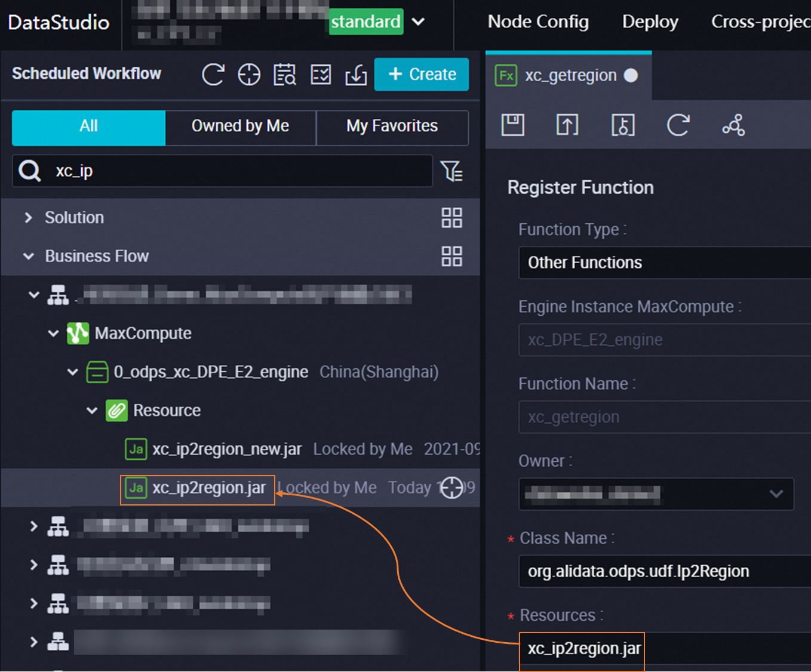Click the China(Shanghai) region label
Image resolution: width=811 pixels, height=672 pixels.
point(379,372)
